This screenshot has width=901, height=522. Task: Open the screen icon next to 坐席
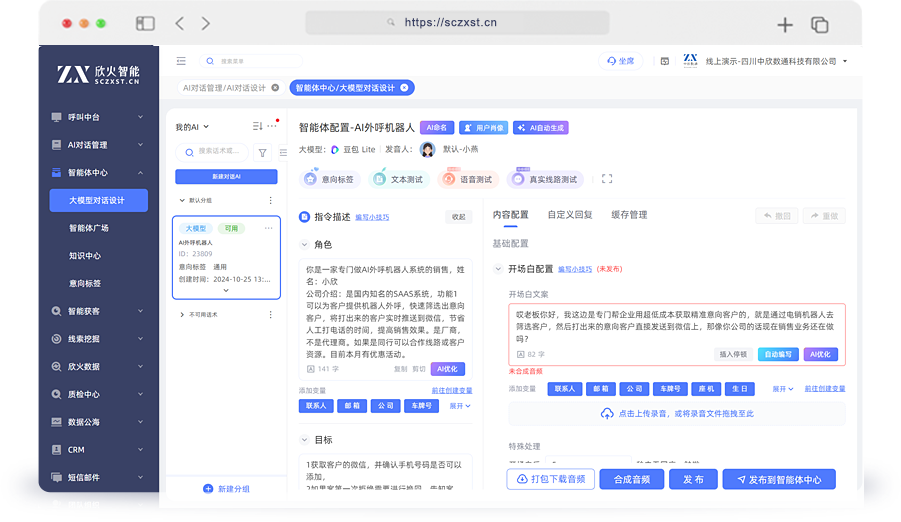(665, 61)
